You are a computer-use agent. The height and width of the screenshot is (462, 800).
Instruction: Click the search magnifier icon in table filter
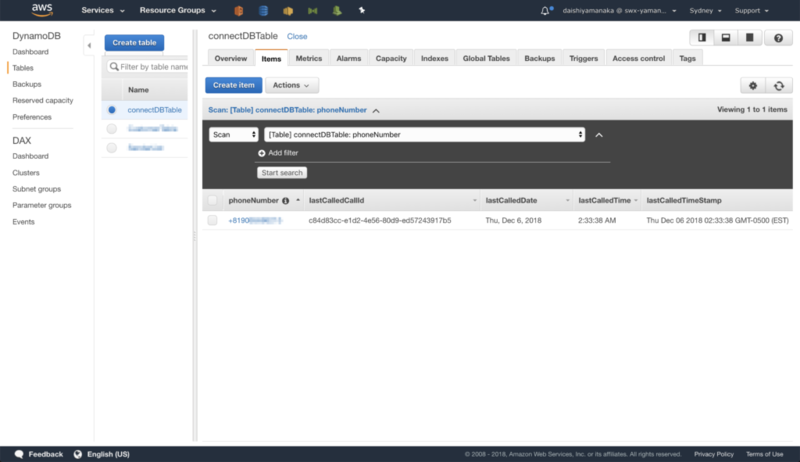114,67
